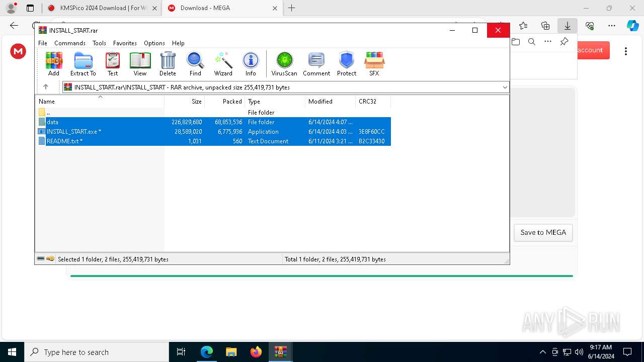Sort by CRC32 column header
This screenshot has height=362, width=644.
click(373, 101)
